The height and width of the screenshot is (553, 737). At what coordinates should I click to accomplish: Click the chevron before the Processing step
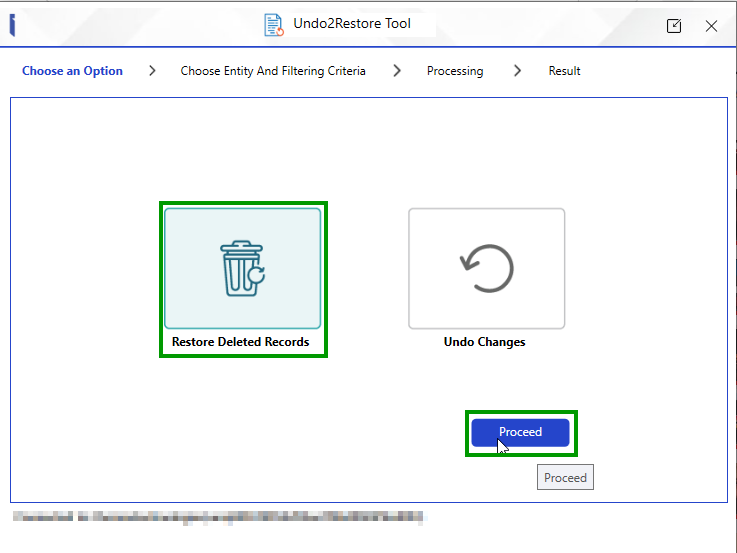[x=397, y=71]
